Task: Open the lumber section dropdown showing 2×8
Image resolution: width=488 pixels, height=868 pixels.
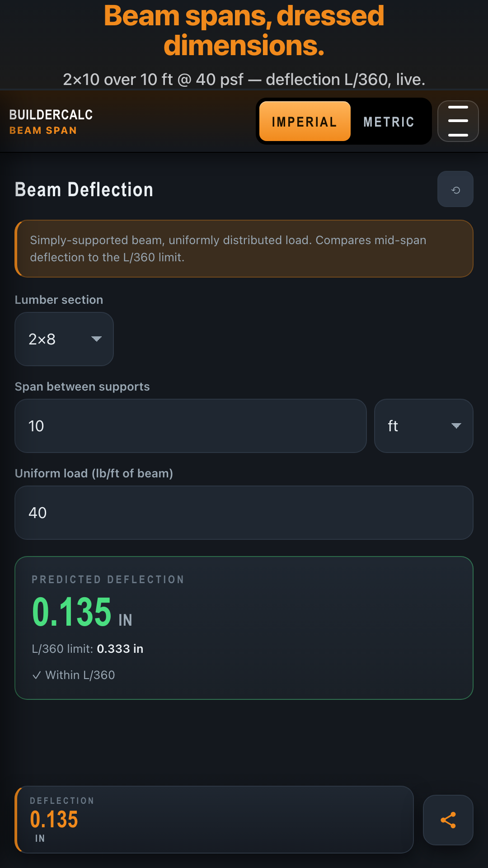Action: [x=64, y=339]
